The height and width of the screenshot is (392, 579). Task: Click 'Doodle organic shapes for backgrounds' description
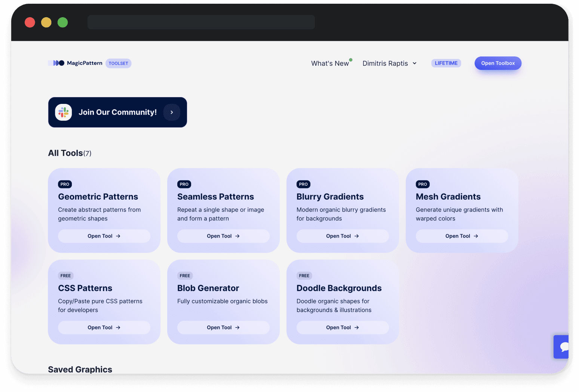click(334, 306)
